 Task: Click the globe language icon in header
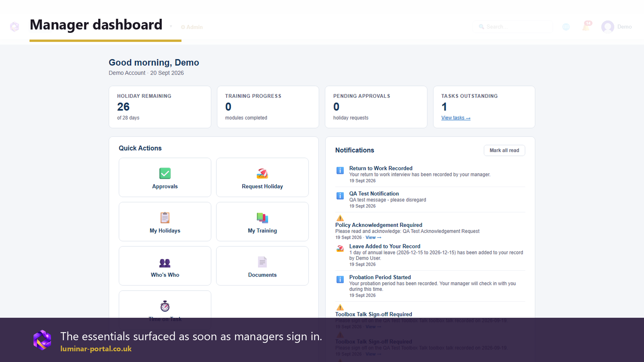tap(566, 27)
